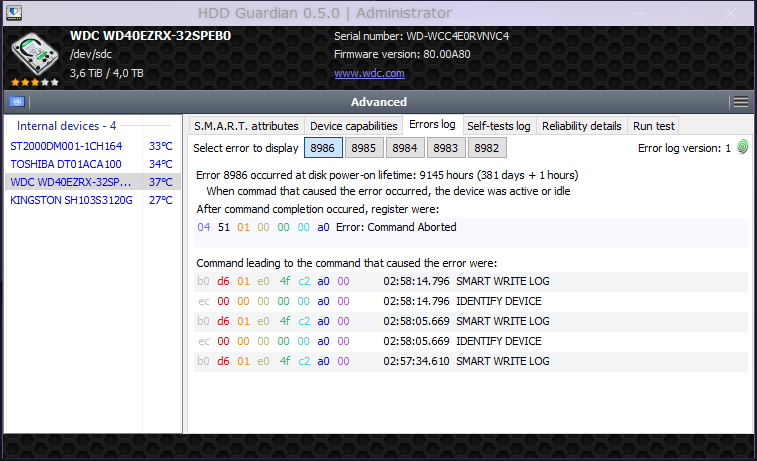Click SMART WRITE LOG row at 02:58:05.669

(471, 321)
